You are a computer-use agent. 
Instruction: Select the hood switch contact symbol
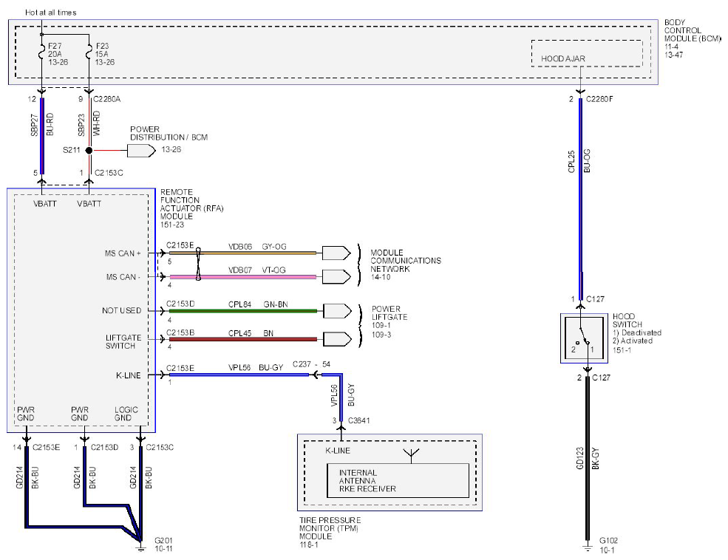click(x=584, y=338)
